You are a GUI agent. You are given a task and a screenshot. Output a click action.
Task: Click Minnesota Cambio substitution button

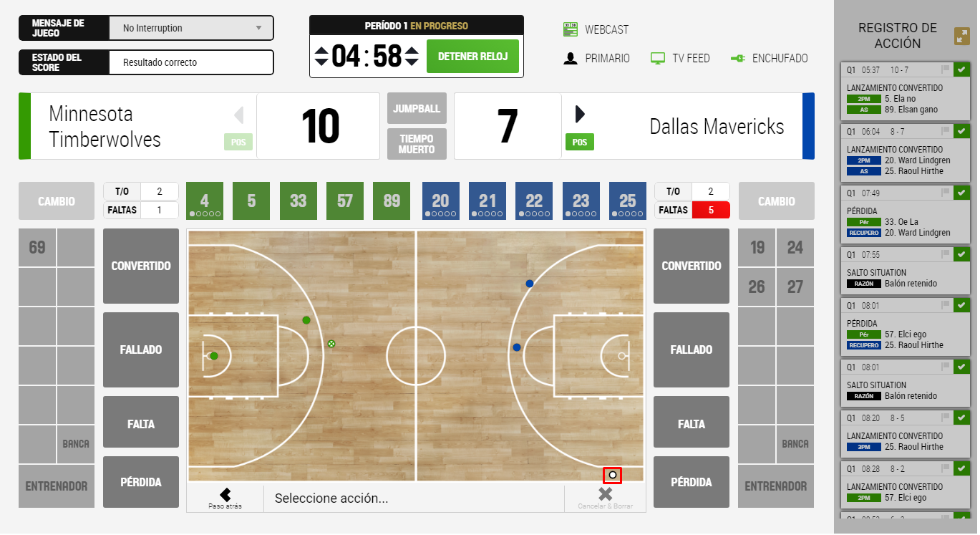click(57, 201)
